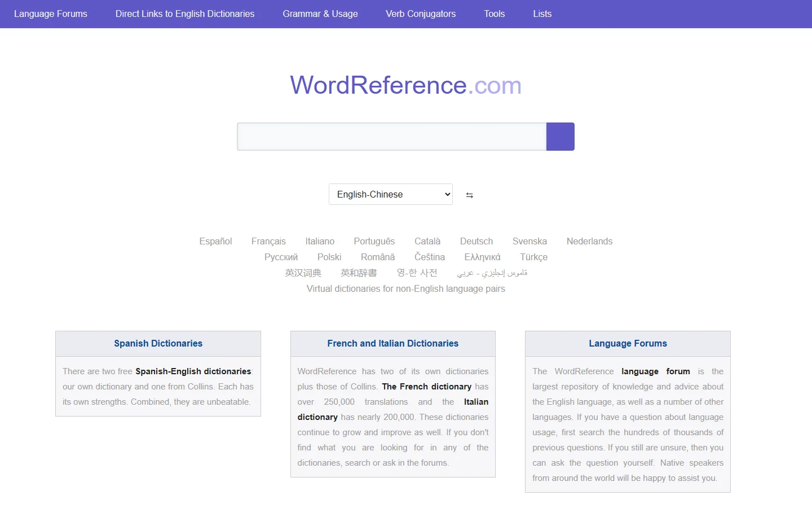Switch site language to Türkçe
Viewport: 812px width, 508px height.
(533, 257)
